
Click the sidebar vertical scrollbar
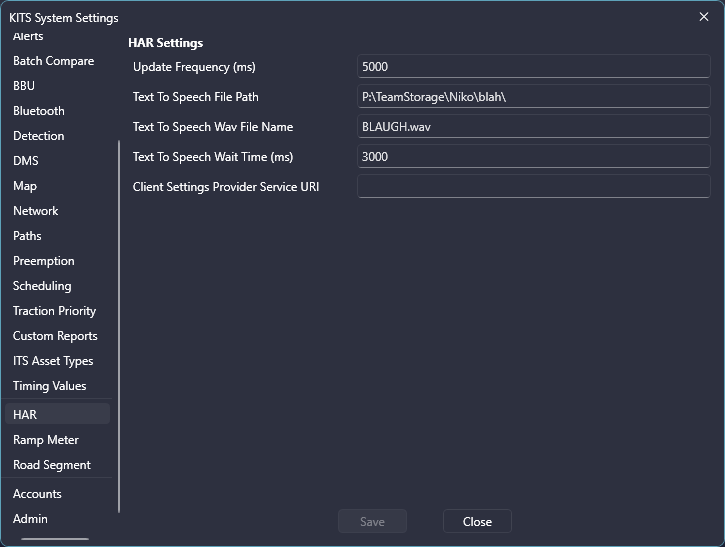pos(119,326)
